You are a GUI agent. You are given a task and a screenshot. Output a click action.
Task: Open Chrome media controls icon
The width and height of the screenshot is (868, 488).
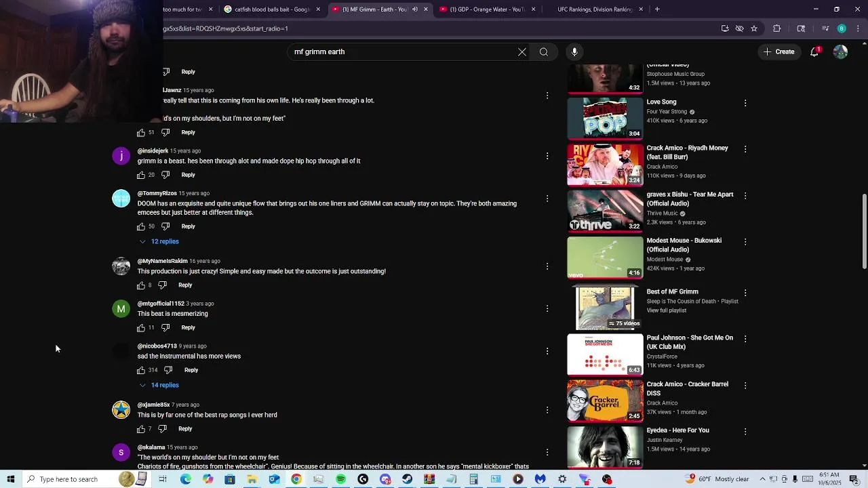pos(825,28)
